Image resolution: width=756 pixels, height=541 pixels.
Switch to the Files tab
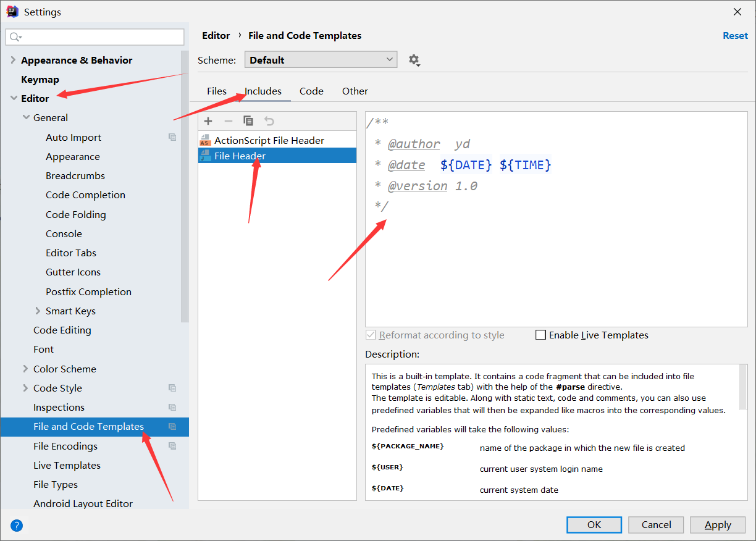tap(217, 91)
